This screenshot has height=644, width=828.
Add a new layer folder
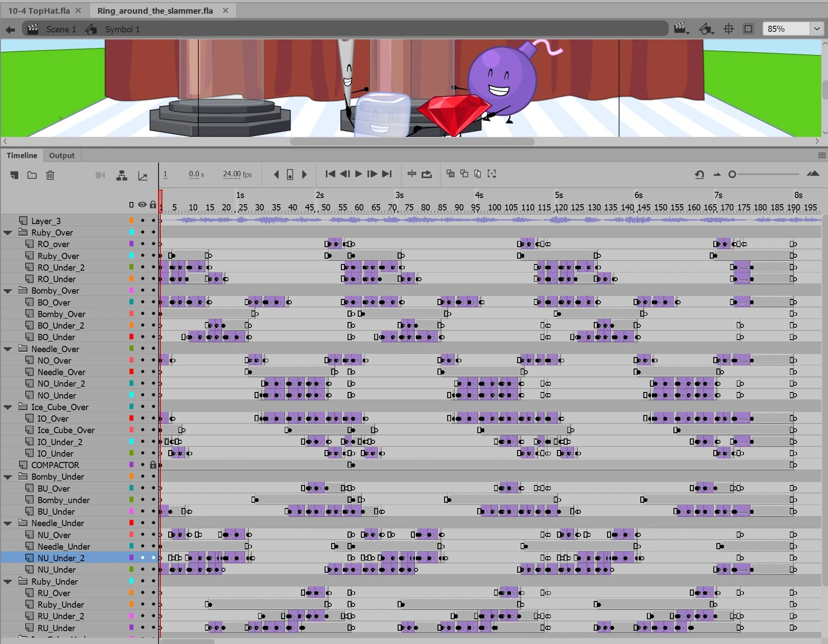click(x=32, y=175)
